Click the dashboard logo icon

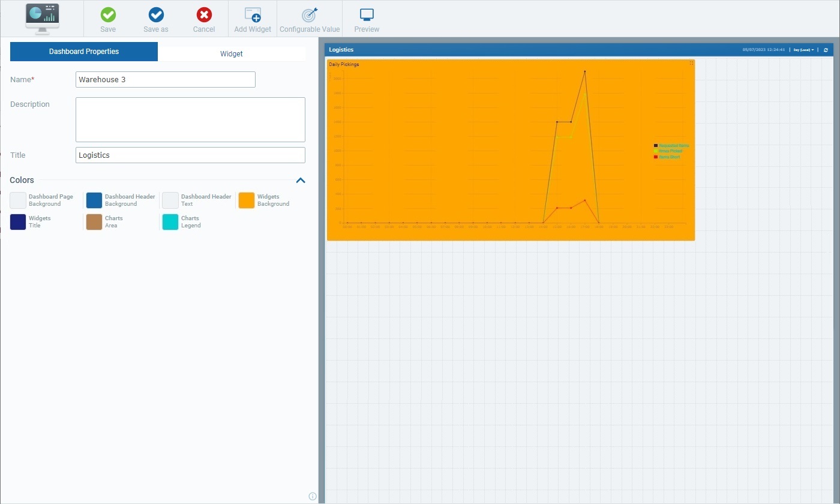42,18
